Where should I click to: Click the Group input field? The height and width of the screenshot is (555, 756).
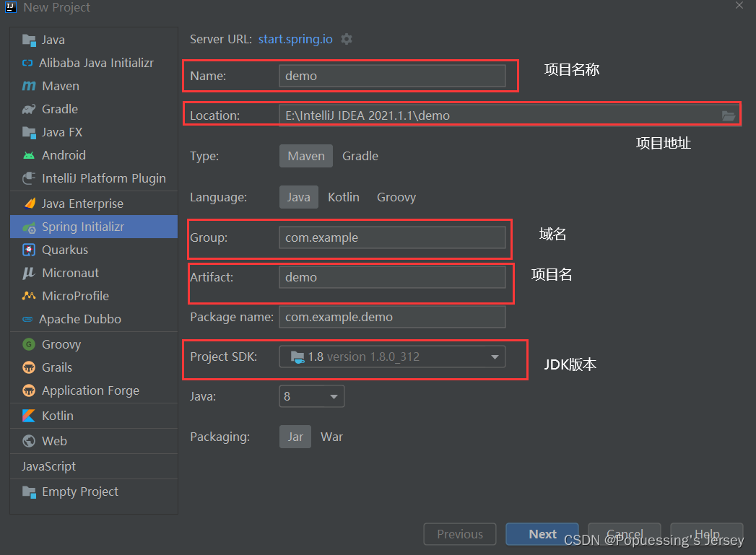point(393,237)
